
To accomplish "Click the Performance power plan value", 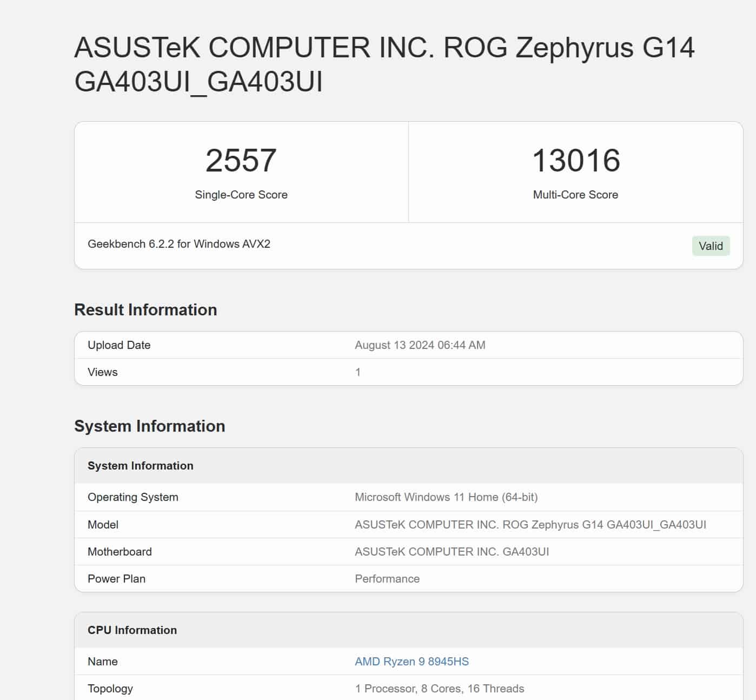I will click(387, 579).
